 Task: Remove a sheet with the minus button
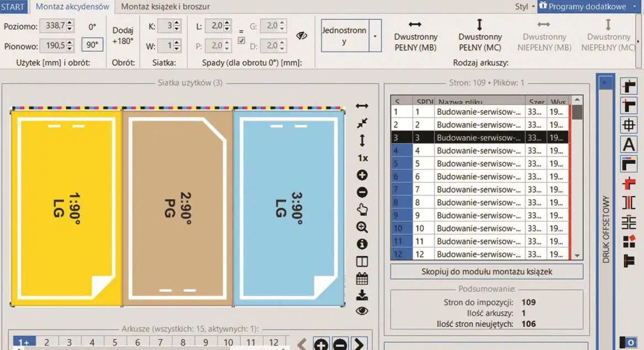click(x=340, y=344)
